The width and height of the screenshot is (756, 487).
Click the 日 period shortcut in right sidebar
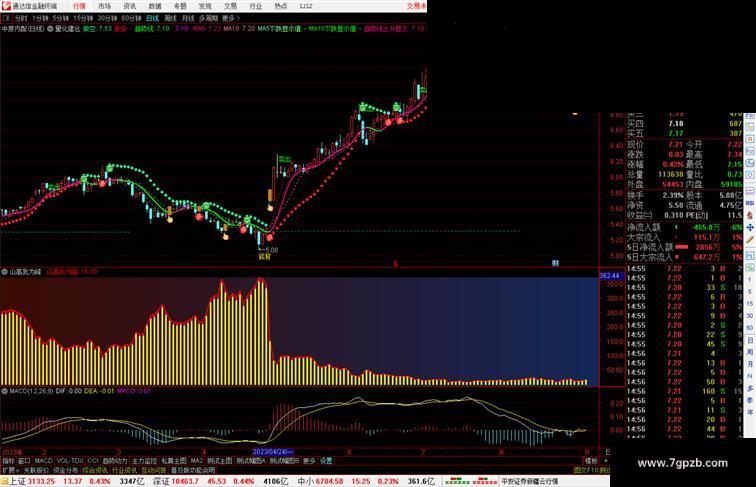pos(750,340)
